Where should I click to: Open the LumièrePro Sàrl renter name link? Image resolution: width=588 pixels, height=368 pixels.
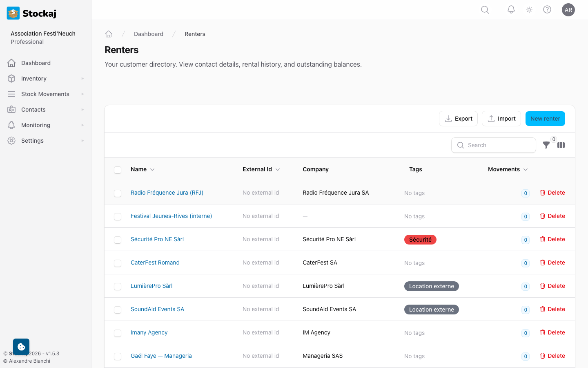151,286
